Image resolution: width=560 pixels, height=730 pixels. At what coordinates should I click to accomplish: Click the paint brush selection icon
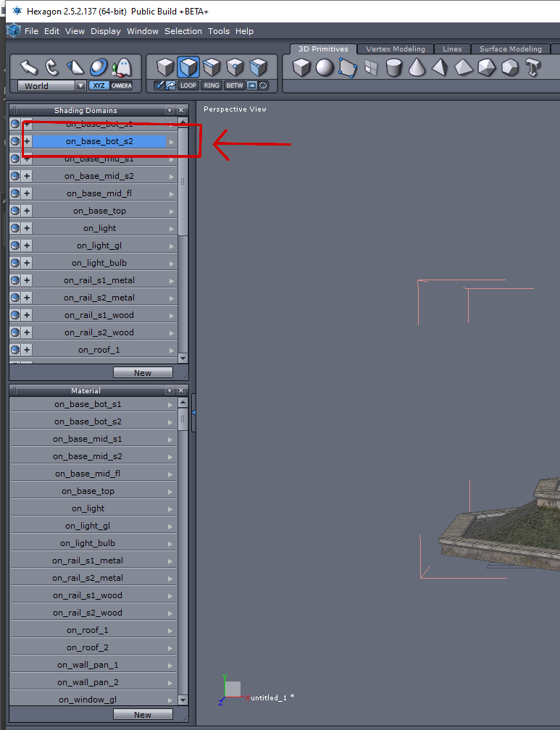pos(159,85)
